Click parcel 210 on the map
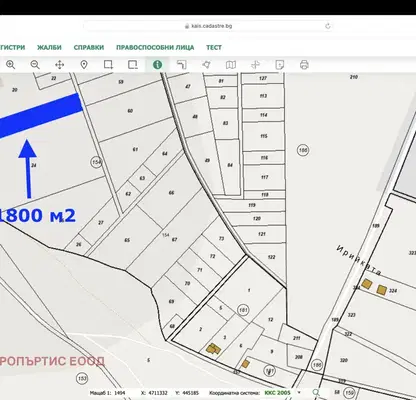 [354, 77]
